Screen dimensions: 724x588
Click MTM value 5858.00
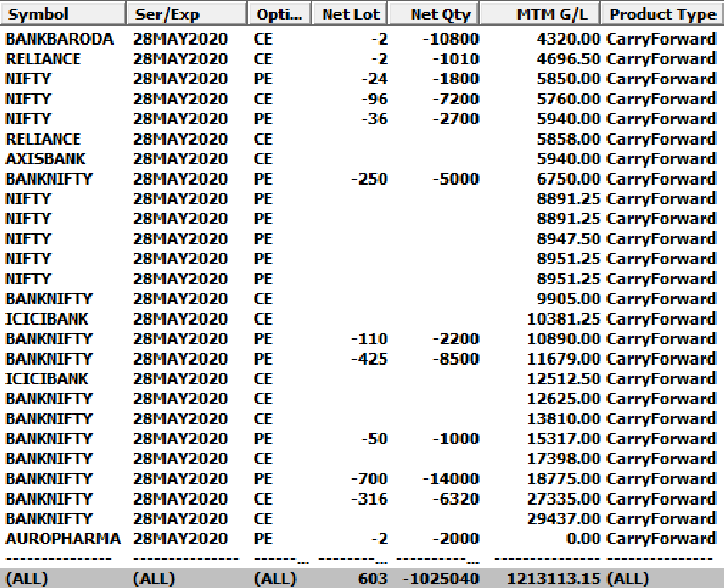point(568,139)
